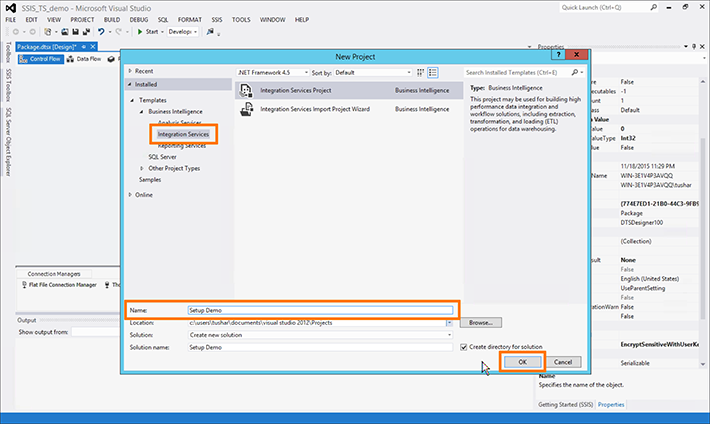The image size is (710, 424).
Task: Collapse the Business Intelligence tree node
Action: (141, 111)
